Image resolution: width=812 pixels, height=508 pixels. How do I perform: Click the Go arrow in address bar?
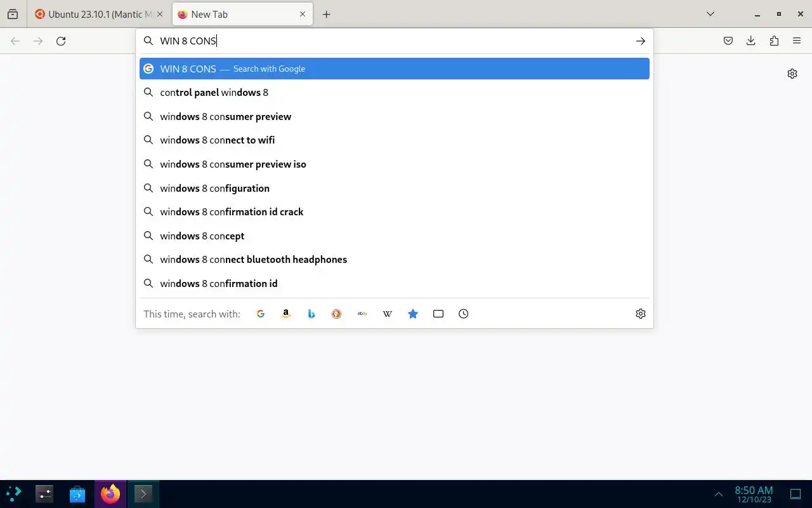[641, 41]
